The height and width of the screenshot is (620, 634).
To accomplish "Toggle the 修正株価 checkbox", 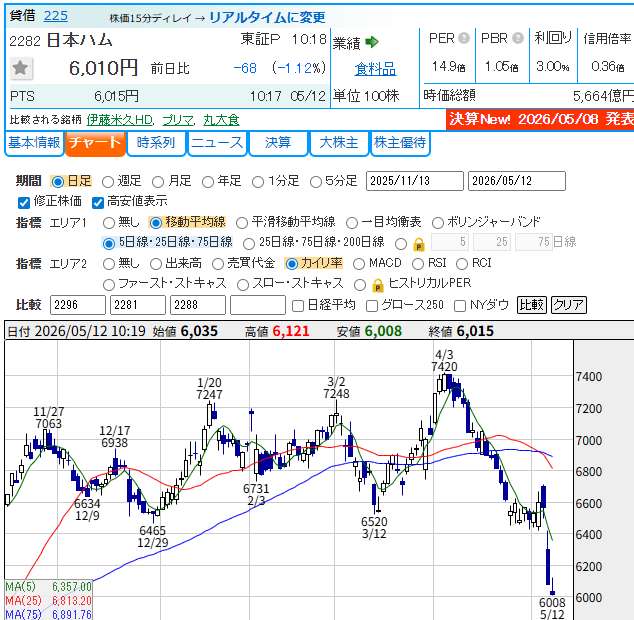I will (24, 203).
